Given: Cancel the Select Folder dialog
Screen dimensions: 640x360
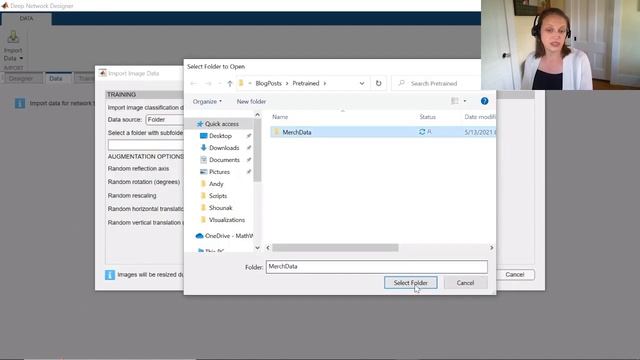Looking at the screenshot, I should tap(465, 283).
